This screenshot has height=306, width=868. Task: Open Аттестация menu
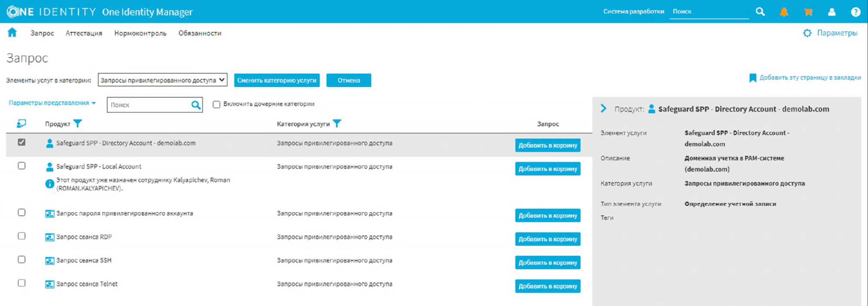(84, 33)
